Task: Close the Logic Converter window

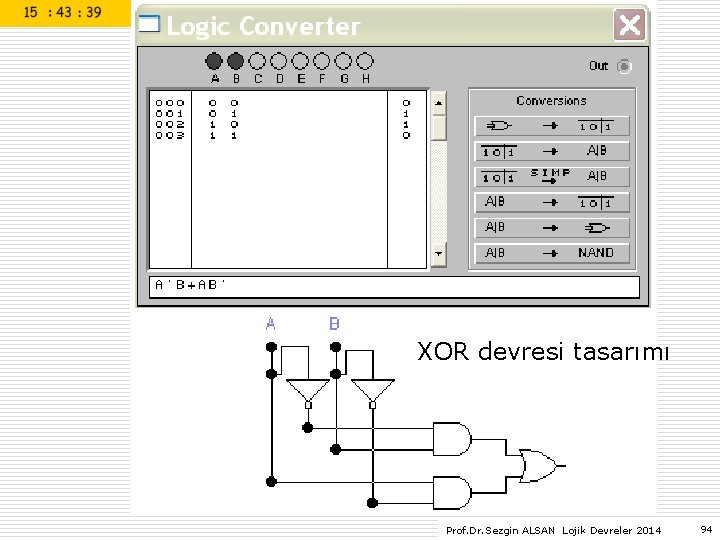Action: point(630,25)
